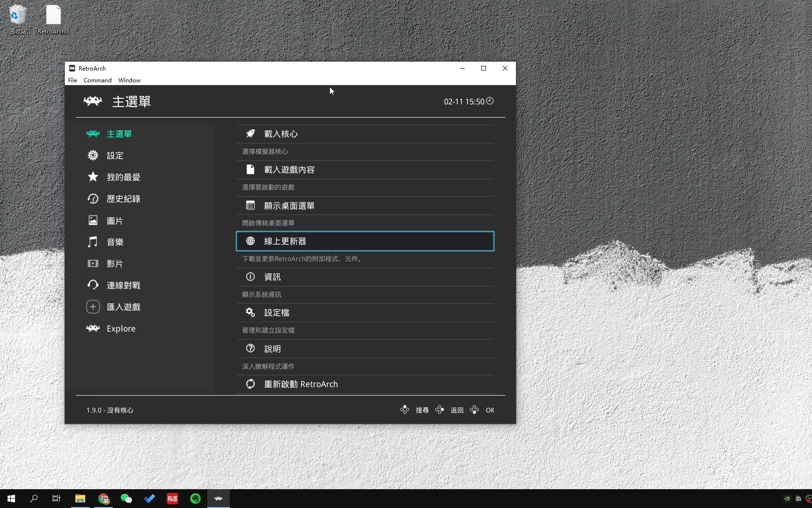Image resolution: width=812 pixels, height=508 pixels.
Task: Click the globe icon for 線上更新器
Action: (250, 241)
